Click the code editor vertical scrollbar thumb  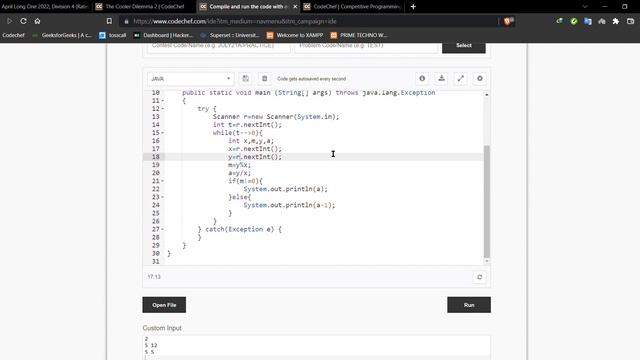(x=487, y=201)
